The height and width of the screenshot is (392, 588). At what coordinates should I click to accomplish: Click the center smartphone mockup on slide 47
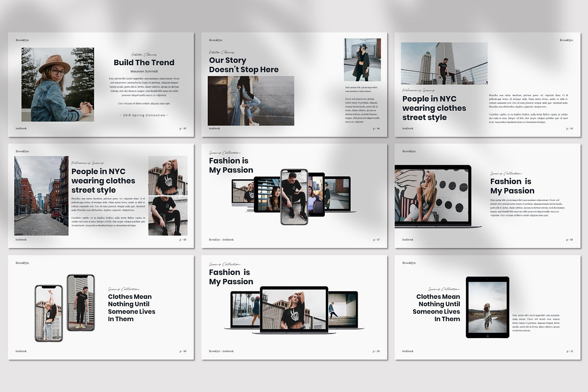pos(294,197)
